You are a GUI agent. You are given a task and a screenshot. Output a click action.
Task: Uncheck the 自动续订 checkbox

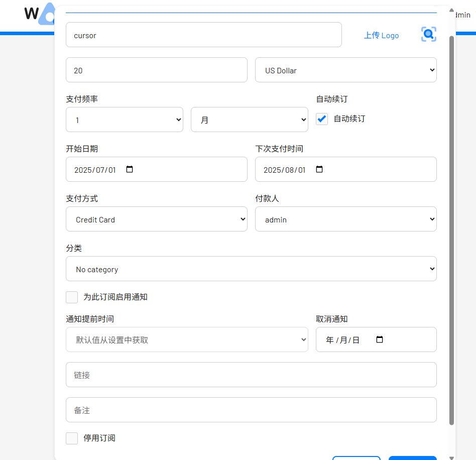point(322,119)
